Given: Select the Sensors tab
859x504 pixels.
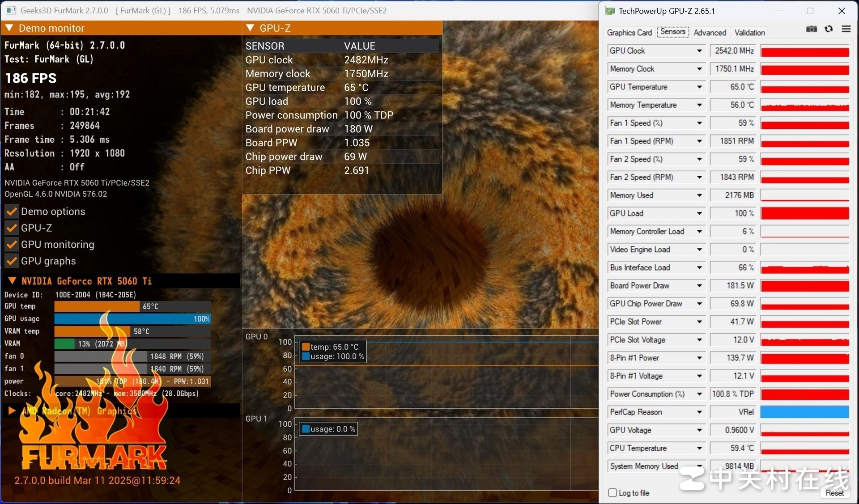Looking at the screenshot, I should click(x=672, y=32).
